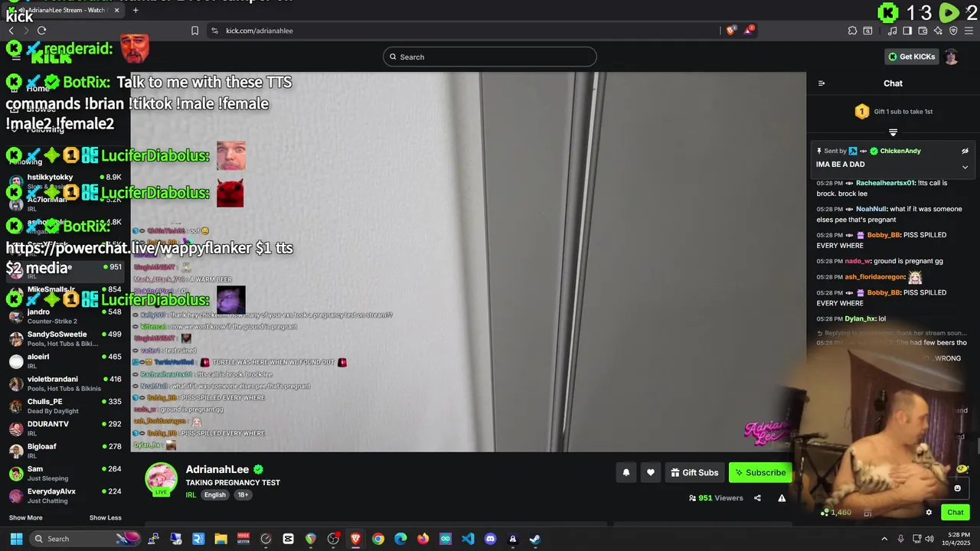980x551 pixels.
Task: Expand pinned message IMA BE A DAD
Action: (965, 167)
